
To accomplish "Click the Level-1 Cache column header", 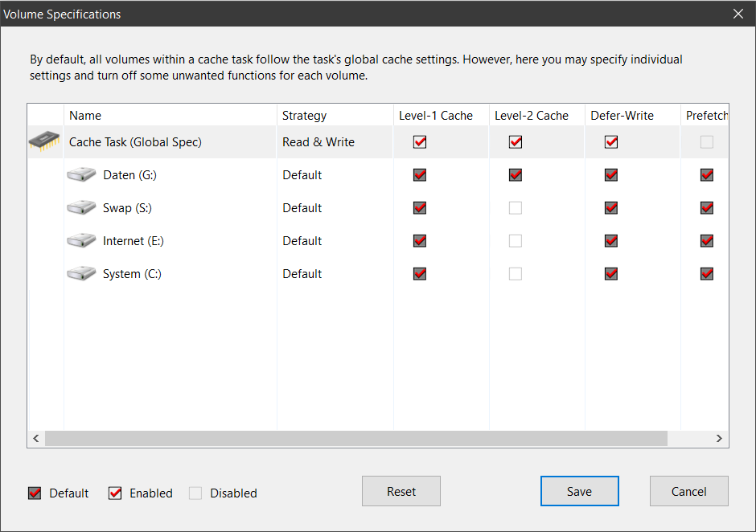I will (x=436, y=115).
